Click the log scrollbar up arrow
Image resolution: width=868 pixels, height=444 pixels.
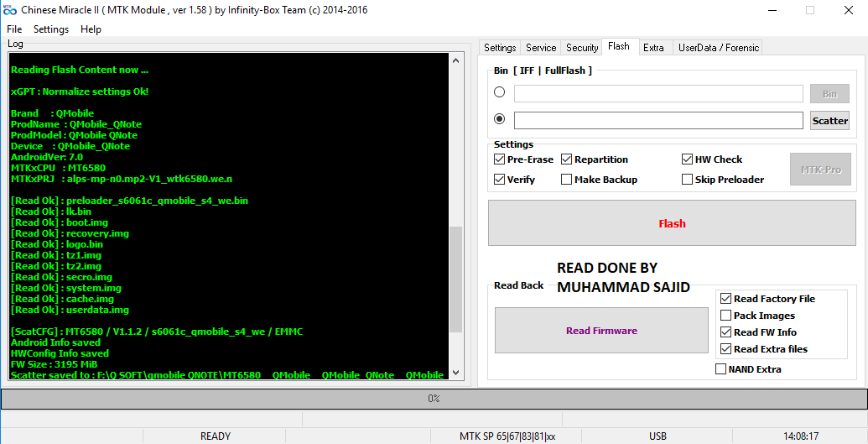point(456,60)
